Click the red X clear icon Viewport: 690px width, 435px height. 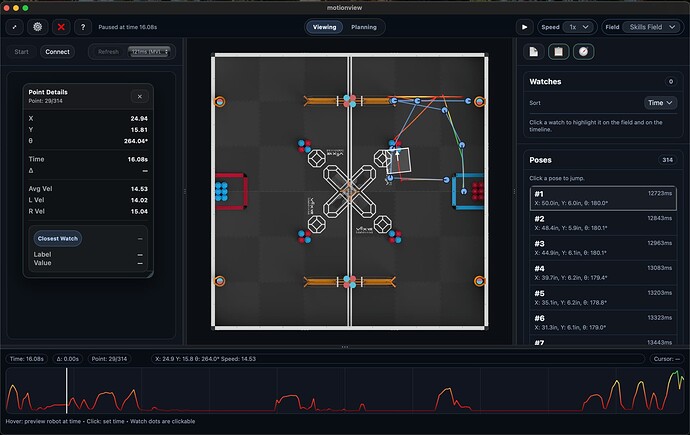tap(61, 27)
